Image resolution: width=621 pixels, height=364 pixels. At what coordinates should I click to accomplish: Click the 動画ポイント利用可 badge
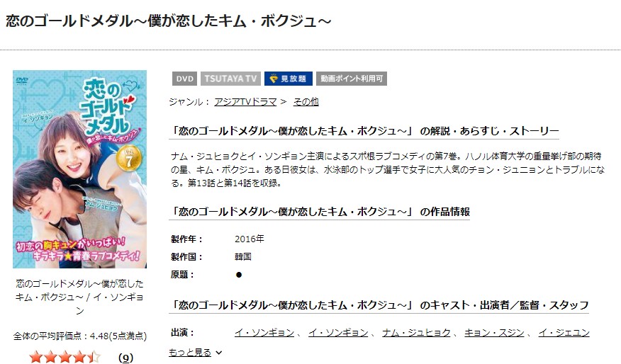(x=352, y=79)
